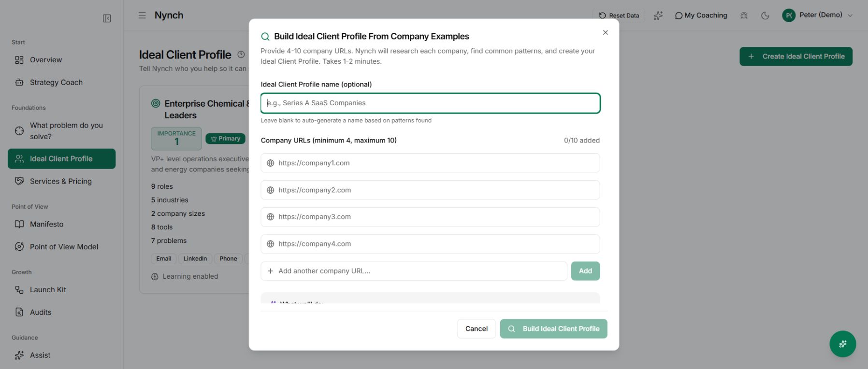
Task: Click the floating green assistant button
Action: 842,344
